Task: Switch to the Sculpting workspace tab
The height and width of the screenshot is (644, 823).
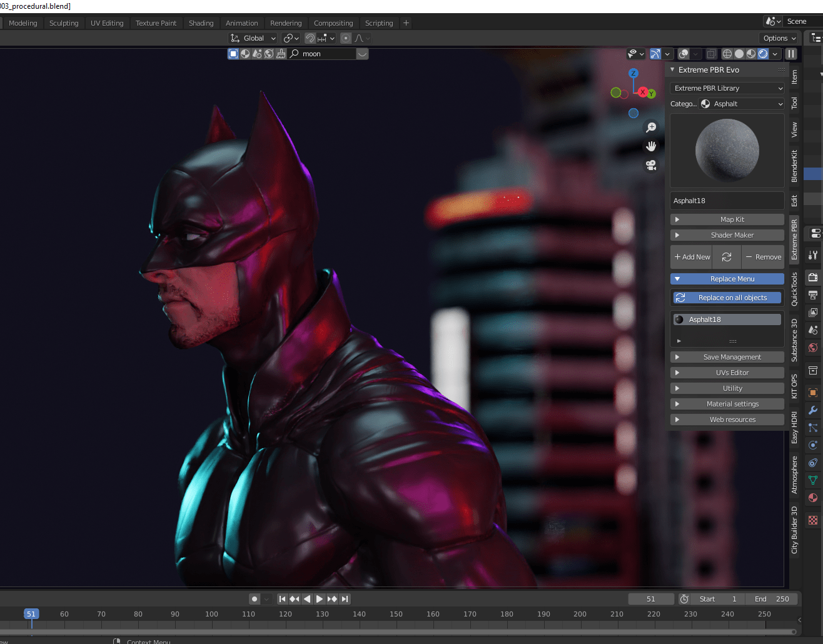Action: [64, 23]
